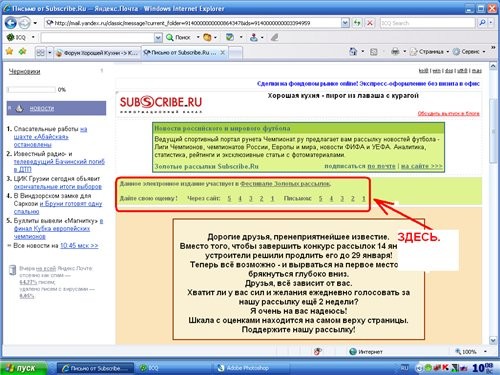Click the ICQ Search box
The image size is (500, 375).
click(427, 23)
